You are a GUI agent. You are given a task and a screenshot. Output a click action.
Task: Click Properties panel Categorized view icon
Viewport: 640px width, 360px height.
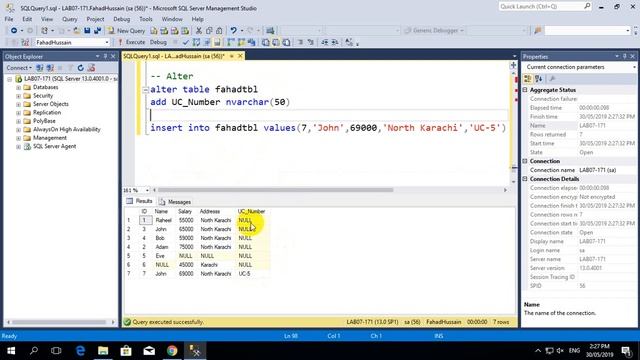click(x=528, y=78)
